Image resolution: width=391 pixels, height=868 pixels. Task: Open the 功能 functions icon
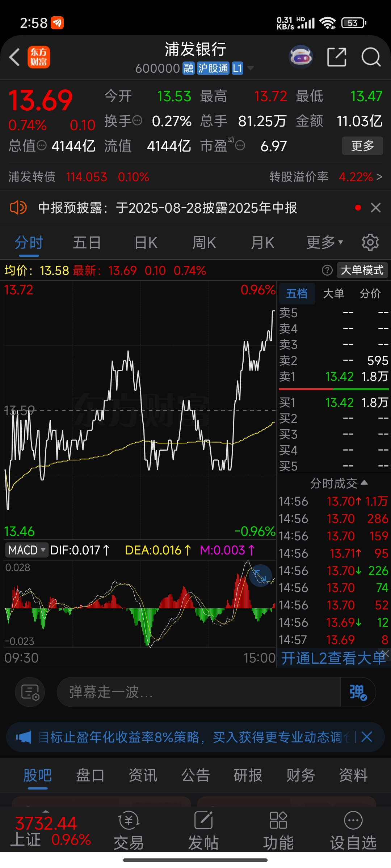pyautogui.click(x=278, y=831)
